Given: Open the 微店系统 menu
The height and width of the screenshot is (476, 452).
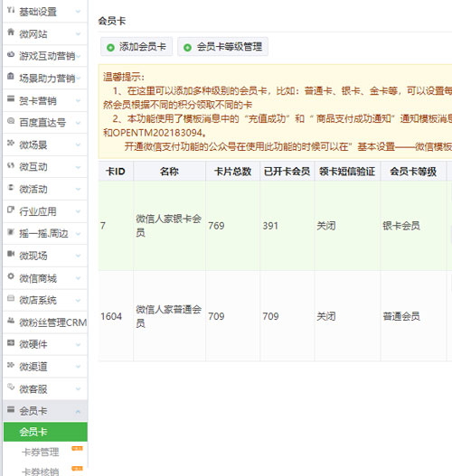Looking at the screenshot, I should click(x=45, y=300).
